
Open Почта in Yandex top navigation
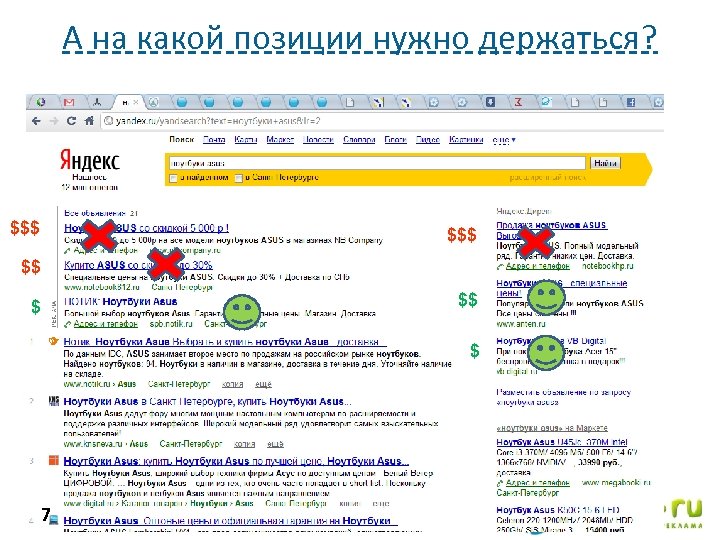214,140
